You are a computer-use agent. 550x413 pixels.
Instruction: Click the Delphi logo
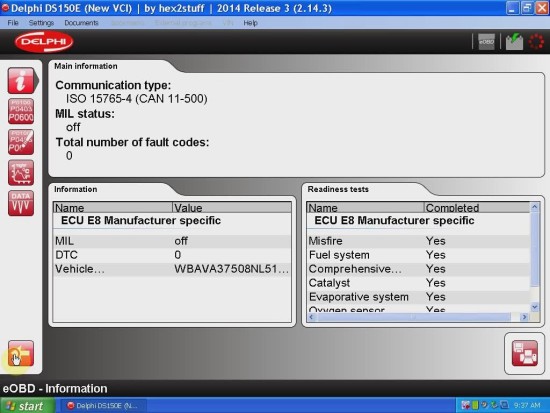pyautogui.click(x=44, y=42)
